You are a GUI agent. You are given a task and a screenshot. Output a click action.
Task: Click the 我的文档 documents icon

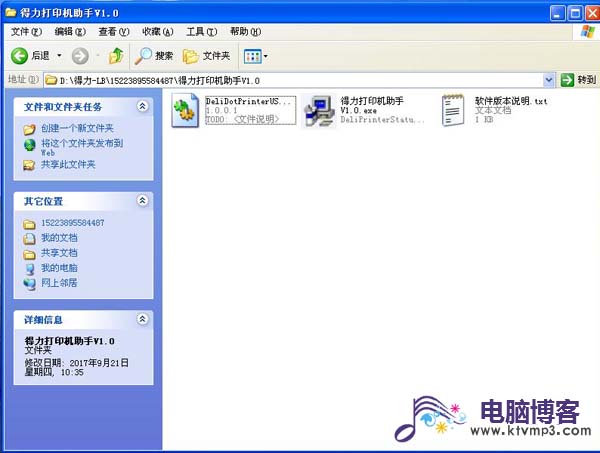(29, 239)
